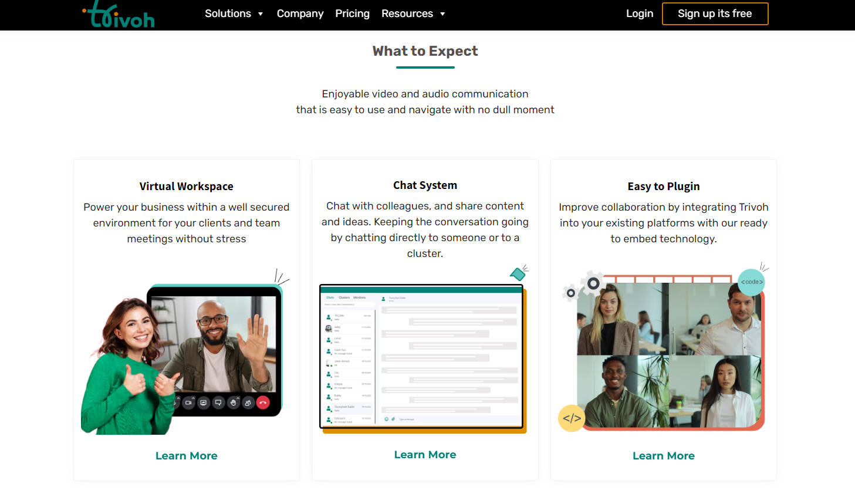Open Learn More under Chat System
855x504 pixels.
tap(425, 455)
